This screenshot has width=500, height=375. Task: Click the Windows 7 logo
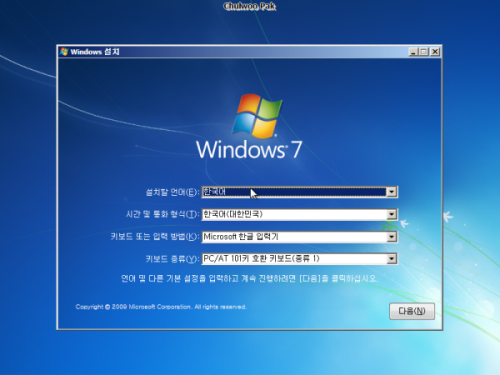[249, 127]
